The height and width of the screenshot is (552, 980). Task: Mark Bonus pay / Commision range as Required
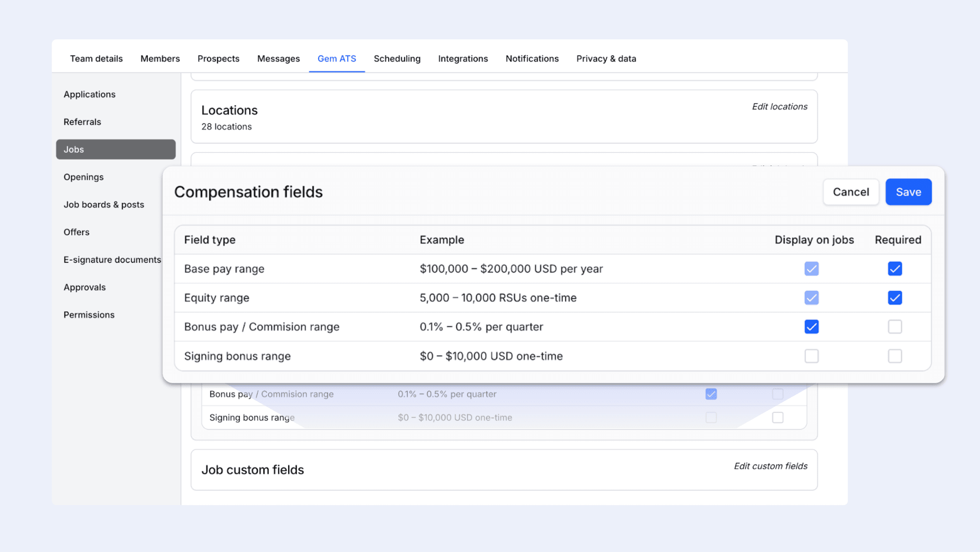[895, 326]
